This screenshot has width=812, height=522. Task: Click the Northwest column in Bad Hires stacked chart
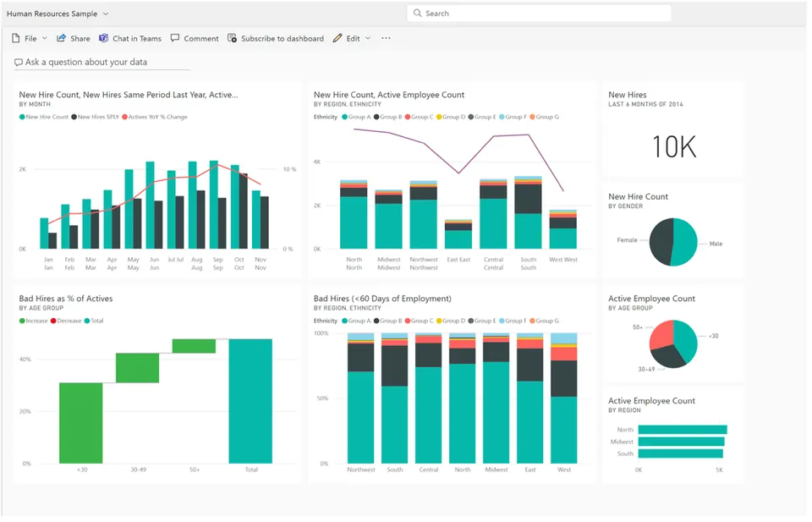pos(360,398)
